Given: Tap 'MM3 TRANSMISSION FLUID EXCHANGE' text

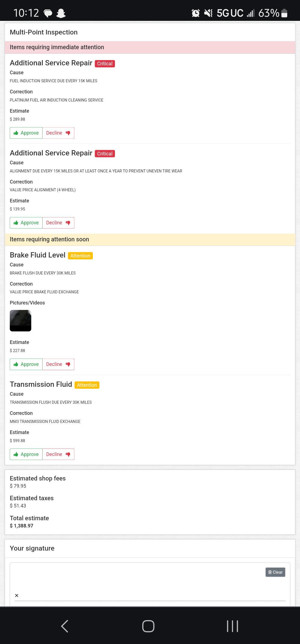Looking at the screenshot, I should pyautogui.click(x=45, y=422).
